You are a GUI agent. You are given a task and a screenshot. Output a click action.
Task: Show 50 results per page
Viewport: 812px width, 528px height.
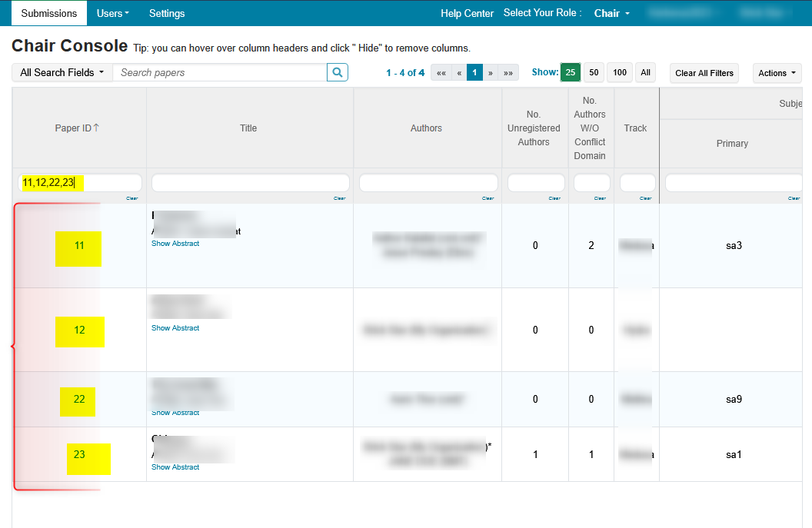click(594, 72)
